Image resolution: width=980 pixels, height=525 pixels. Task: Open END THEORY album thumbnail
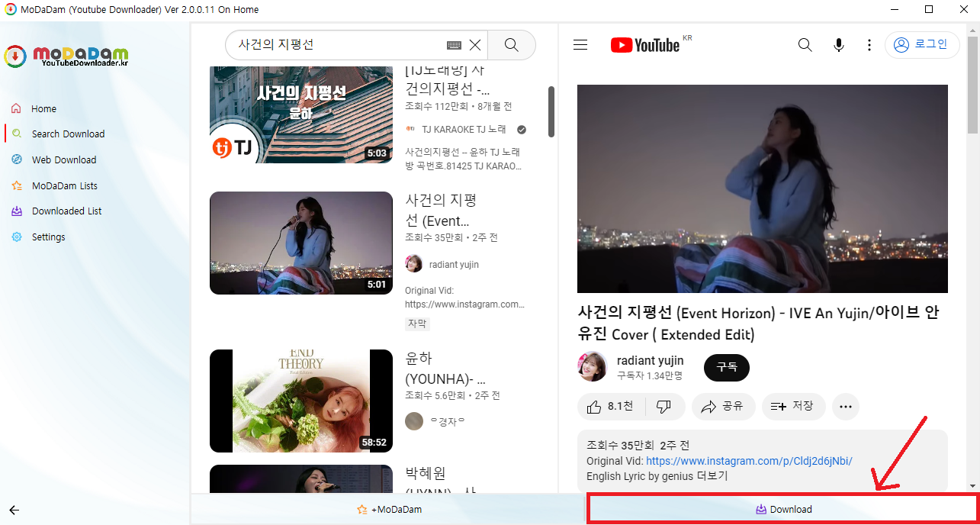pyautogui.click(x=301, y=401)
